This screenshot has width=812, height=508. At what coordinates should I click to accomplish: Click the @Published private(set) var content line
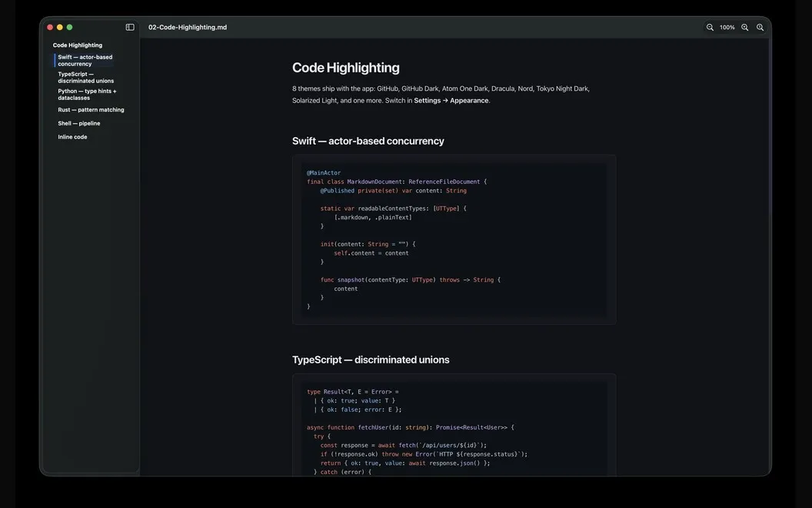(394, 191)
